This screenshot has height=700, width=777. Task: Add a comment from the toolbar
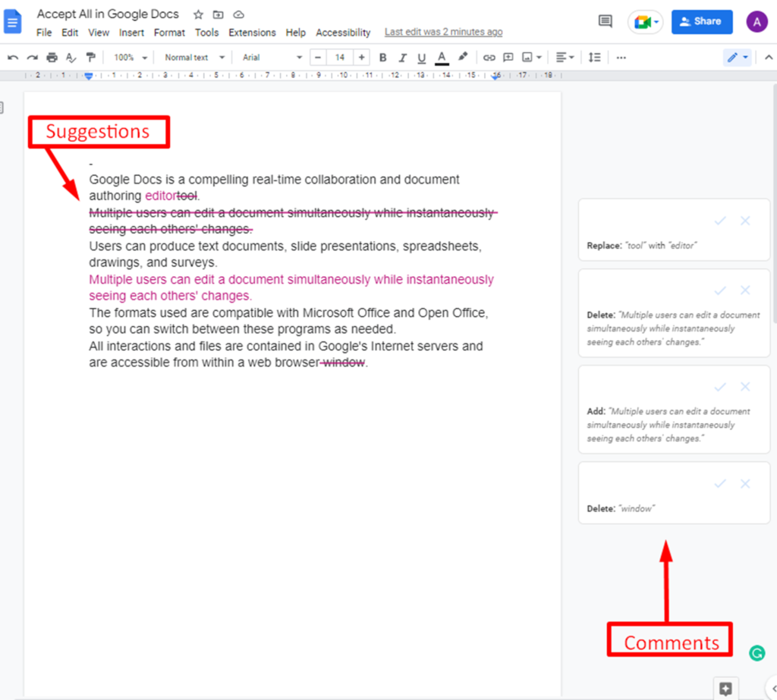point(508,58)
